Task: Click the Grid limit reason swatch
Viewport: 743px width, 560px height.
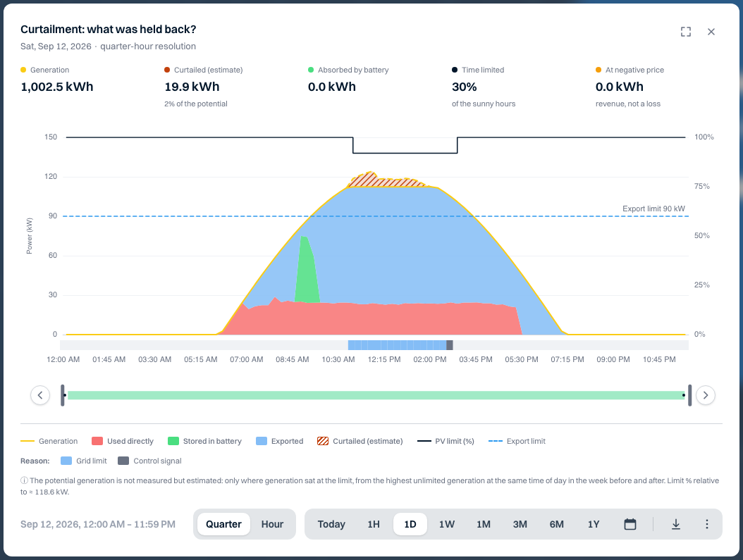Action: click(66, 461)
